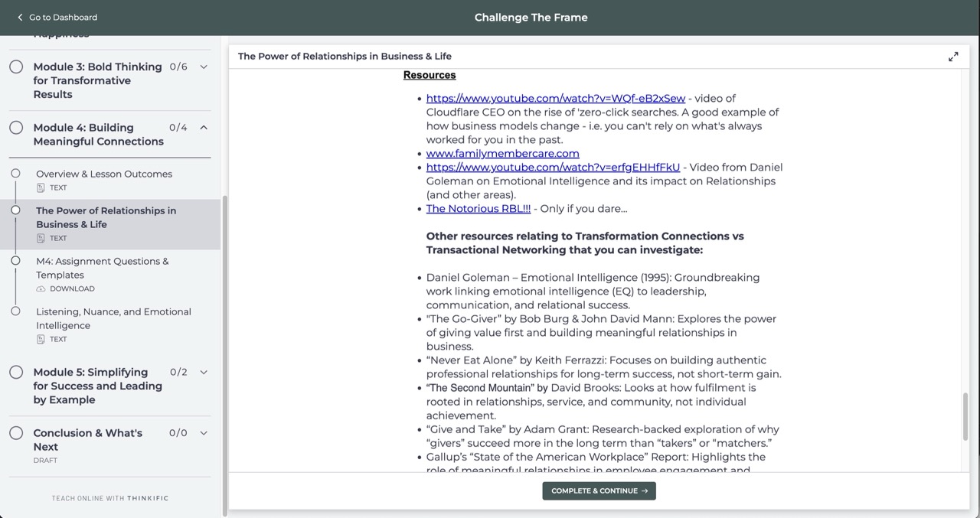Open www.familymembercare.com link
The height and width of the screenshot is (518, 980).
coord(503,153)
